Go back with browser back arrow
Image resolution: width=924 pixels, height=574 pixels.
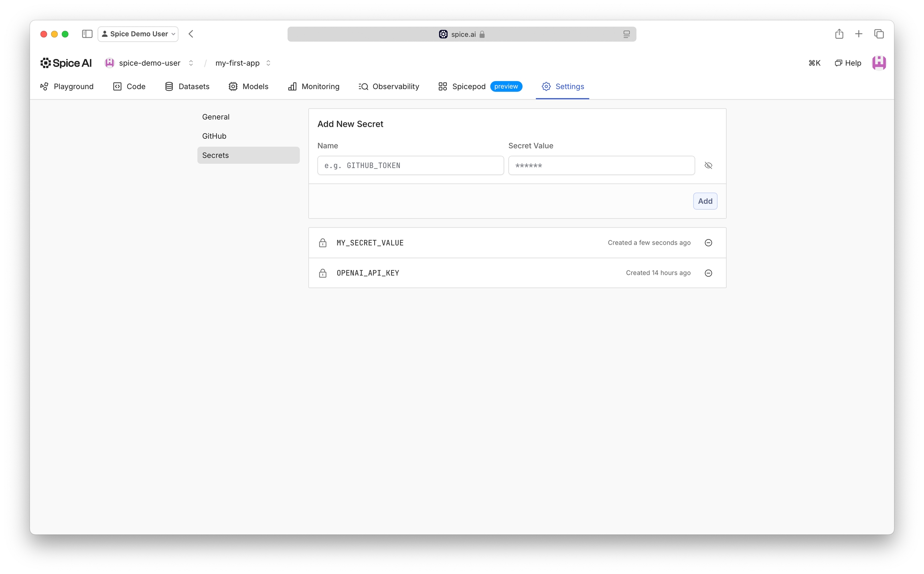191,34
